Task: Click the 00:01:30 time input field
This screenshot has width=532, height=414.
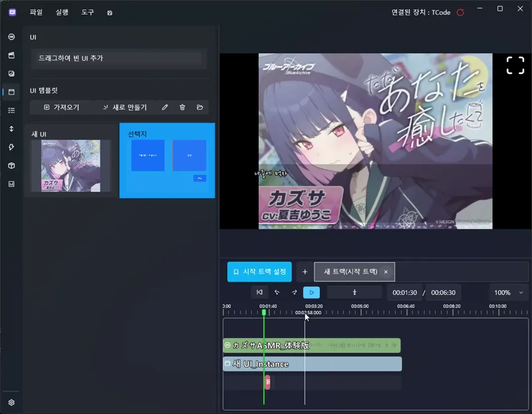Action: click(406, 293)
